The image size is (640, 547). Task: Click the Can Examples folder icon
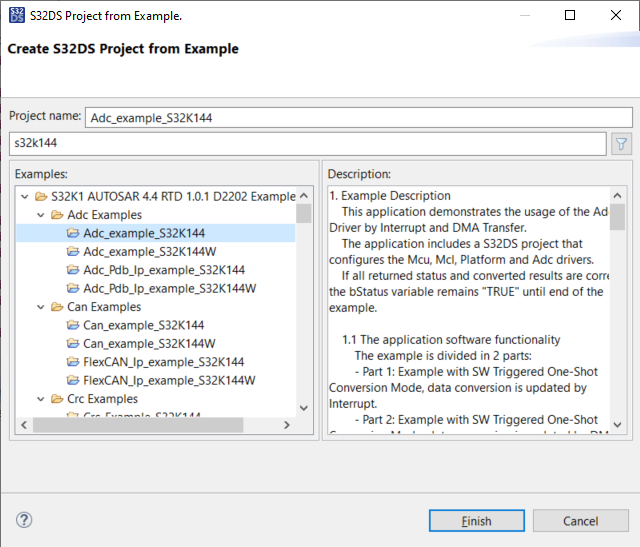point(57,307)
